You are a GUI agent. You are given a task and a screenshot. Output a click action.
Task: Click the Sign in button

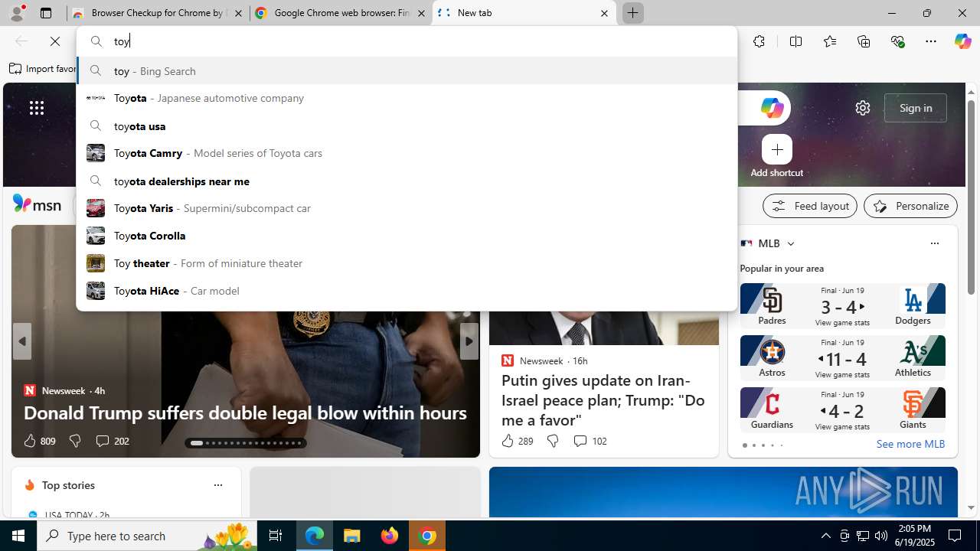coord(915,108)
